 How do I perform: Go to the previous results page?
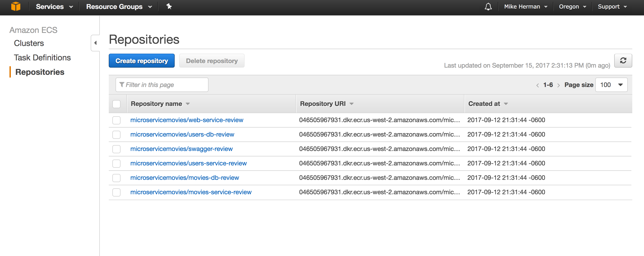click(537, 85)
